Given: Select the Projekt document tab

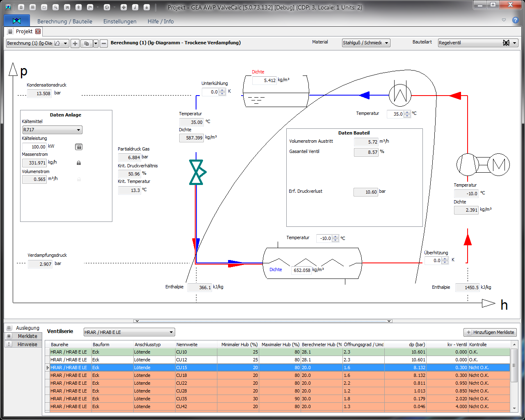Looking at the screenshot, I should (x=24, y=31).
